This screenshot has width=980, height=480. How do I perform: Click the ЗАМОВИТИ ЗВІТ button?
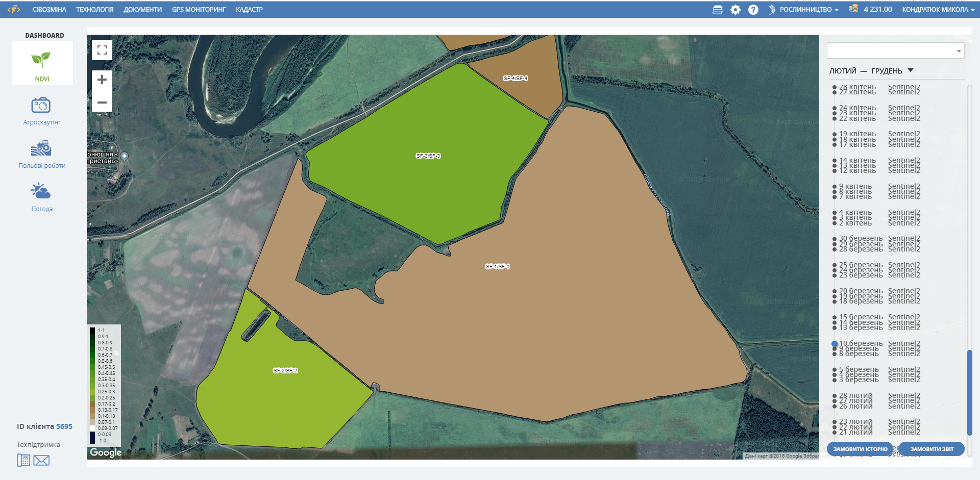[x=932, y=449]
